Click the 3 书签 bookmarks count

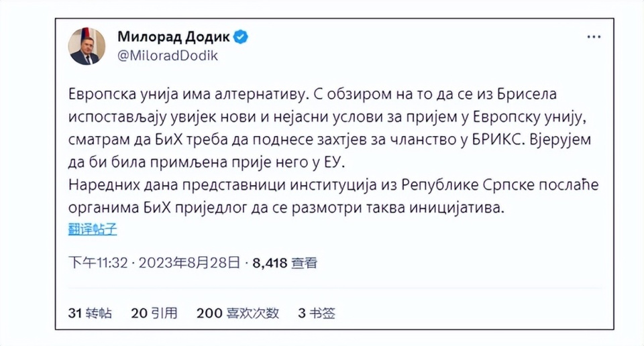[317, 312]
